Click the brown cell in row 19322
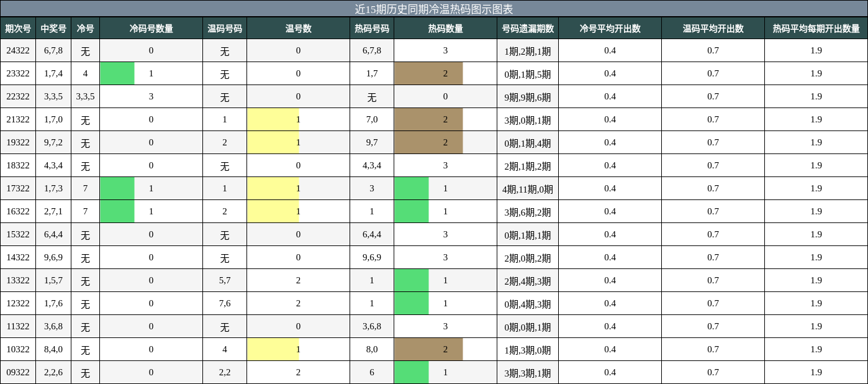868x384 pixels. coord(429,142)
